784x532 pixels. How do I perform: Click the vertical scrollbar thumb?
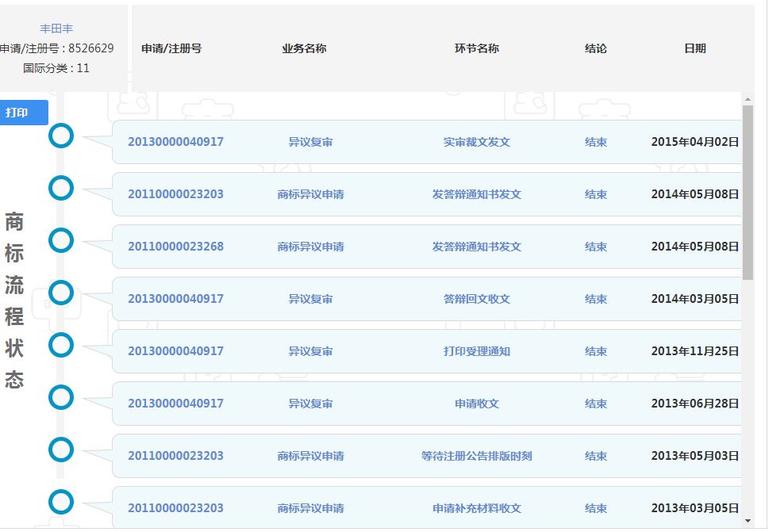point(747,192)
